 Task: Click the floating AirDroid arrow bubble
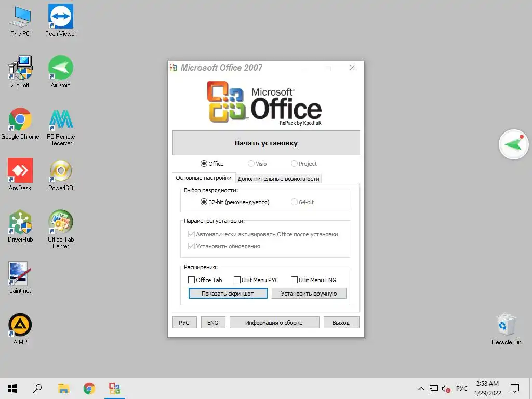point(513,144)
